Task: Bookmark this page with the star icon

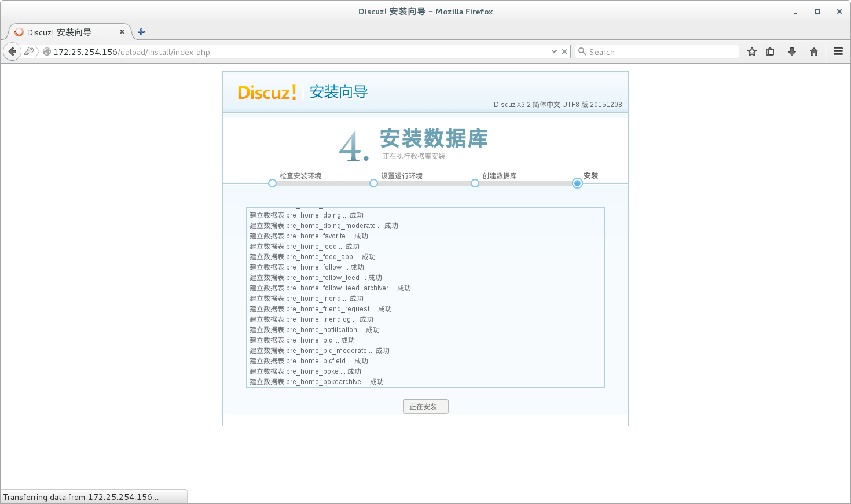Action: (x=752, y=51)
